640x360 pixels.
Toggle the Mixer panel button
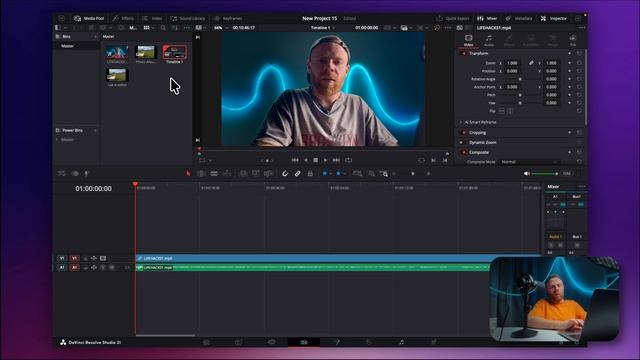point(487,18)
